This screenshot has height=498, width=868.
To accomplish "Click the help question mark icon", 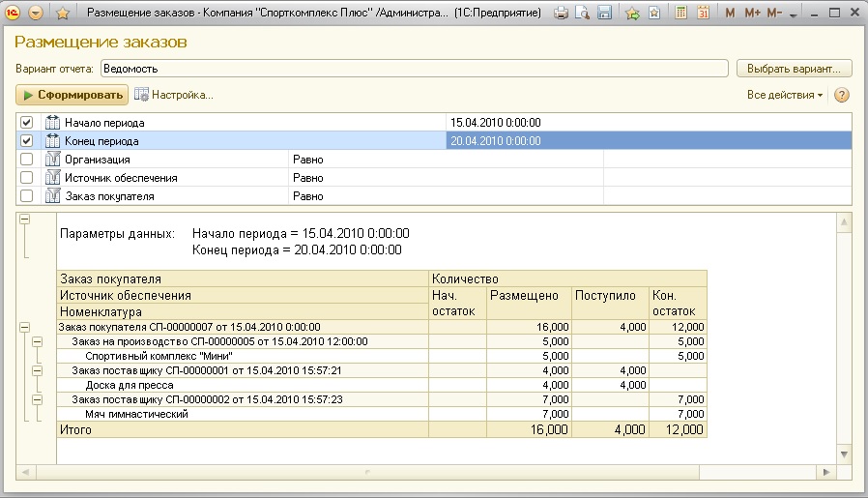I will click(x=841, y=95).
